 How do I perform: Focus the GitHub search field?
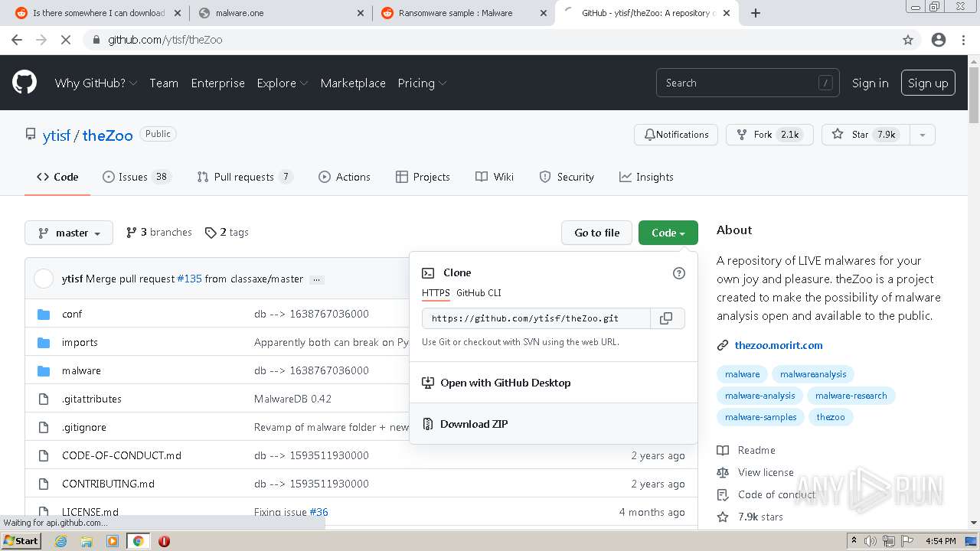click(747, 83)
